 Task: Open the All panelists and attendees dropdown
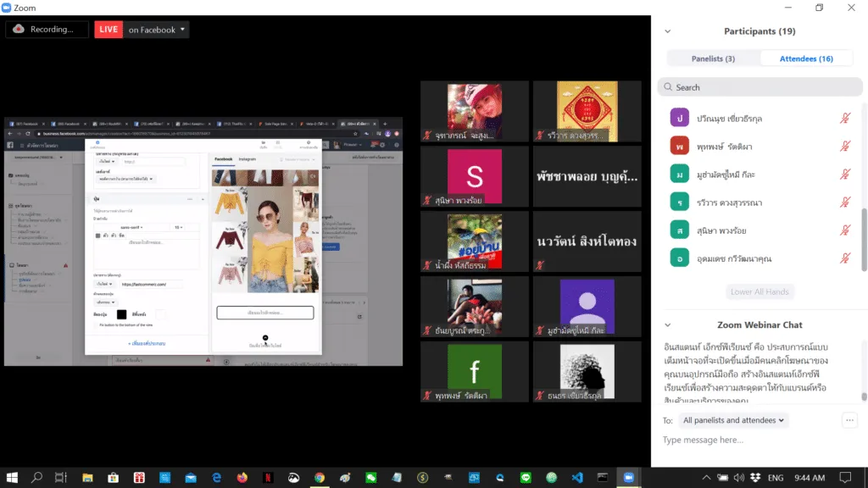733,420
